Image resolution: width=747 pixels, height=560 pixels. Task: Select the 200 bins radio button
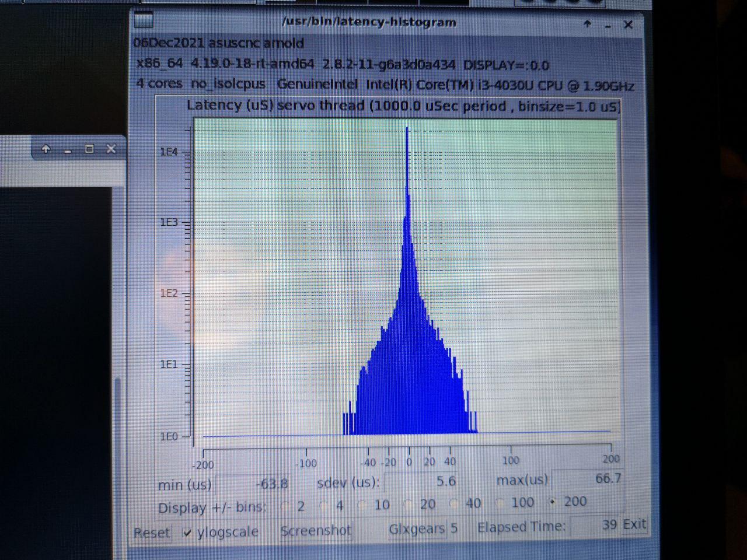click(553, 501)
